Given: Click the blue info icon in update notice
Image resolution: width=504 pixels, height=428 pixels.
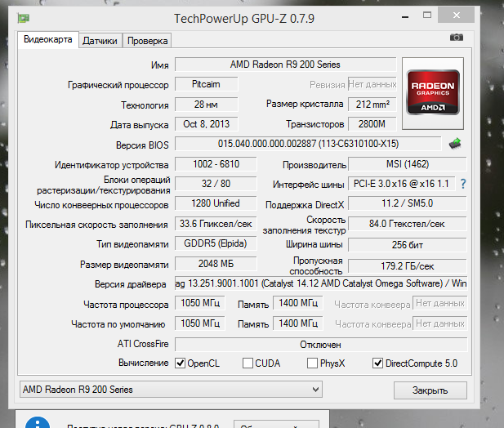Looking at the screenshot, I should [38, 422].
